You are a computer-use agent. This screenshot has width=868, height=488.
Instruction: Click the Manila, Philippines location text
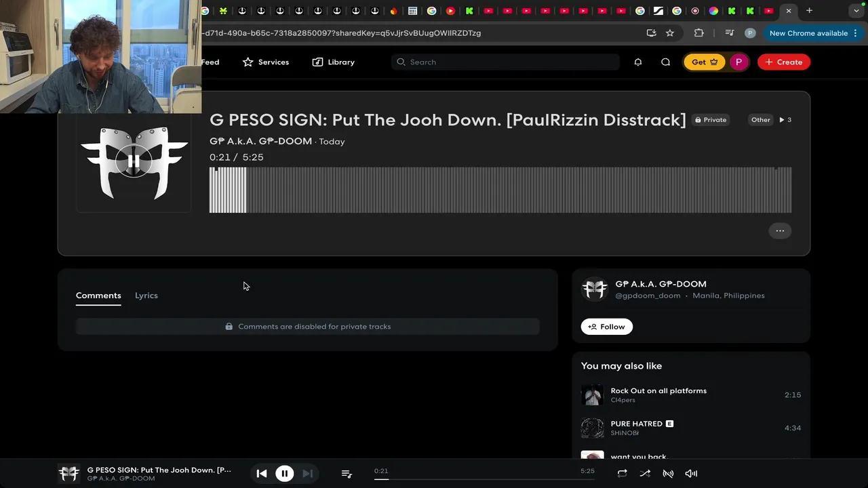click(x=728, y=296)
